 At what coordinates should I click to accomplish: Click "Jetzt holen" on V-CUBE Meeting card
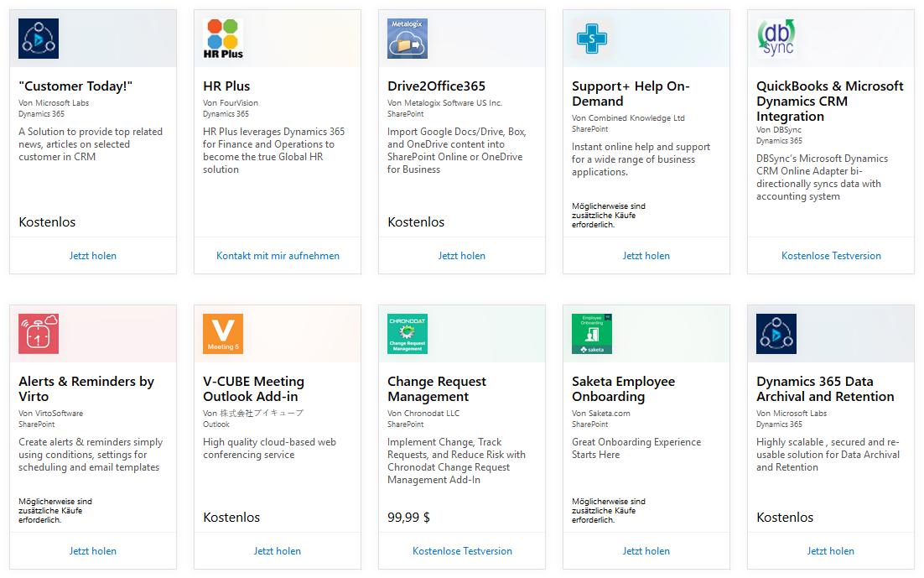[x=278, y=551]
